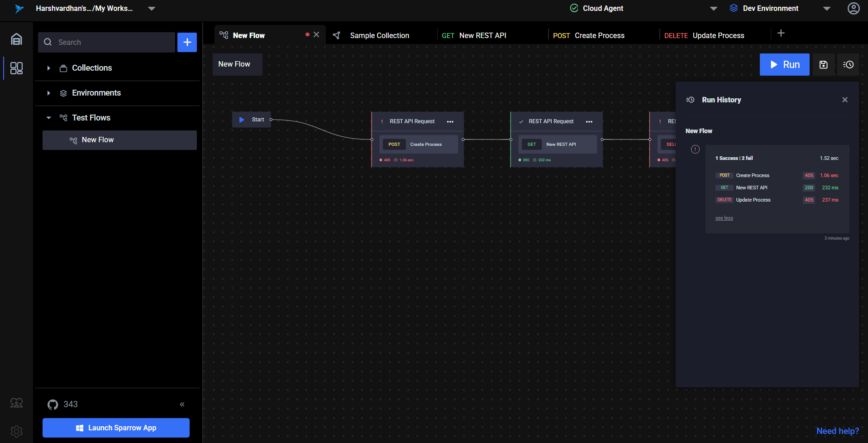Click the Run History clock icon in panel header
Viewport: 868px width, 443px height.
pos(690,100)
